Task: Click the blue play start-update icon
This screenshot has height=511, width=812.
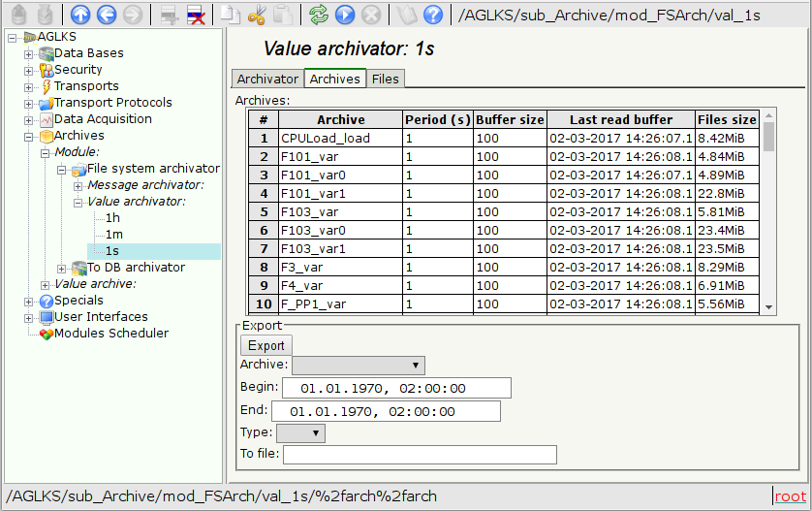Action: pos(345,15)
